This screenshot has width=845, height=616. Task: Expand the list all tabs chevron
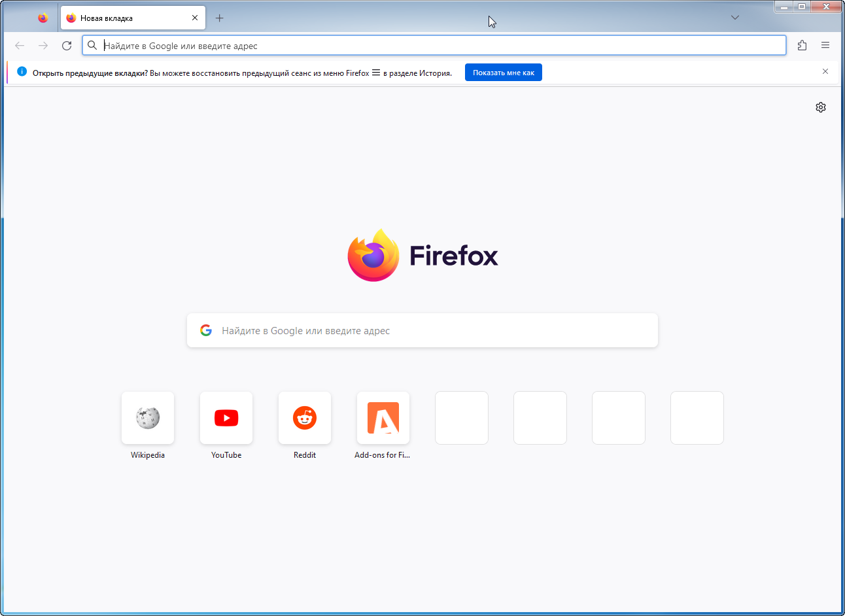tap(735, 18)
